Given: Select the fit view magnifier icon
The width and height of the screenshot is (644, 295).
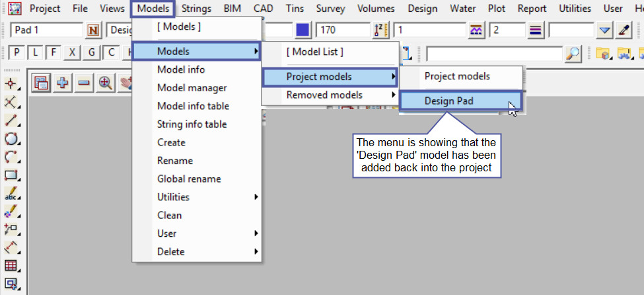Looking at the screenshot, I should 105,83.
